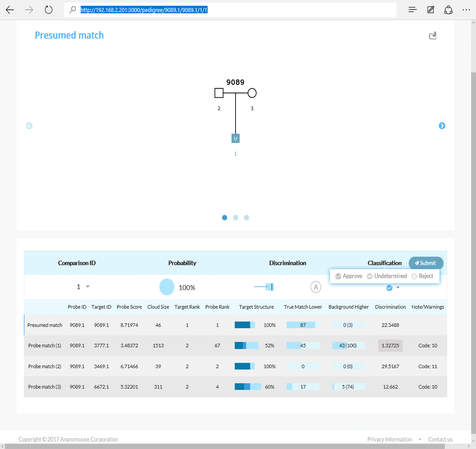Click the True Match Lower bar showing 45
The image size is (476, 449).
303,346
